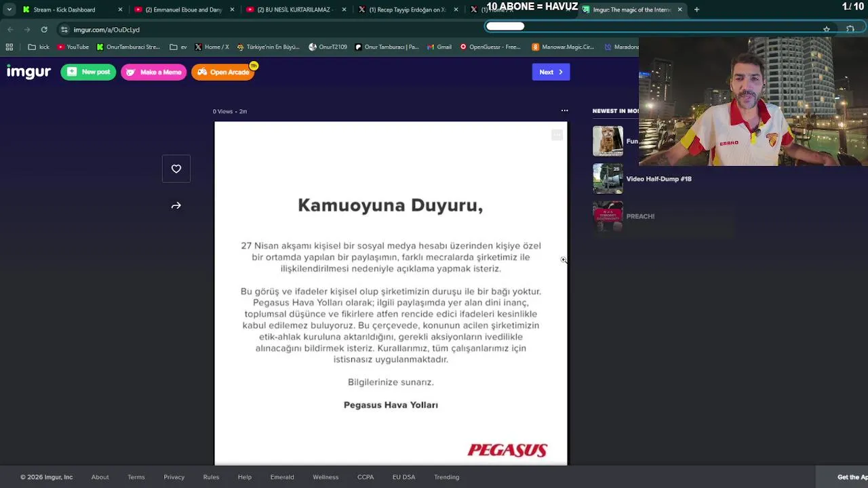The height and width of the screenshot is (488, 868).
Task: Open the Imgur logo home link
Action: pos(28,72)
